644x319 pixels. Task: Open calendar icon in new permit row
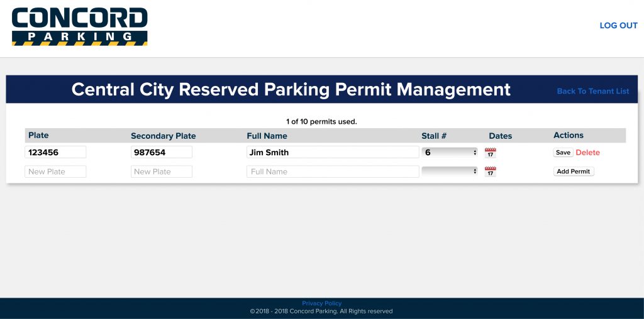coord(491,171)
